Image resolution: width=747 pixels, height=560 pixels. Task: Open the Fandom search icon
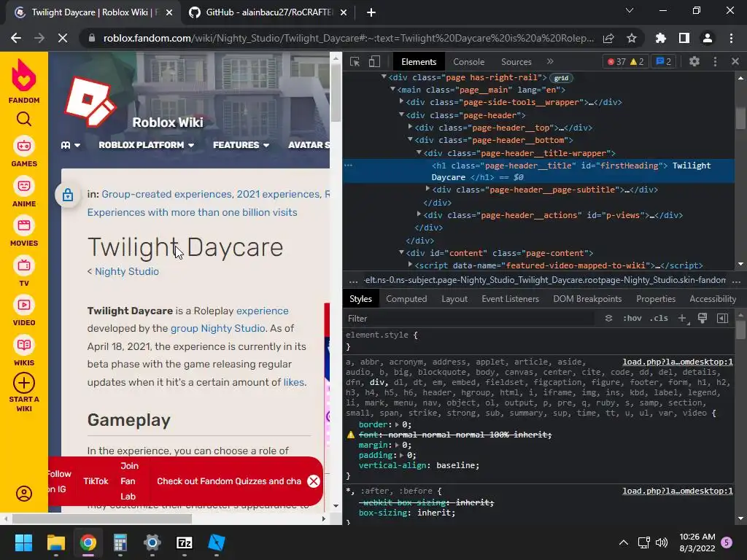tap(24, 119)
